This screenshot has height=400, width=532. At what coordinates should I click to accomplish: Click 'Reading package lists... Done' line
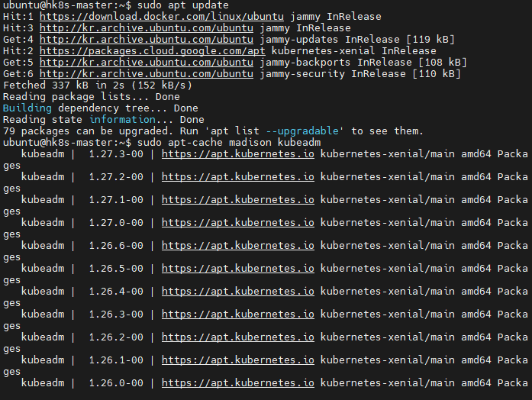click(92, 97)
